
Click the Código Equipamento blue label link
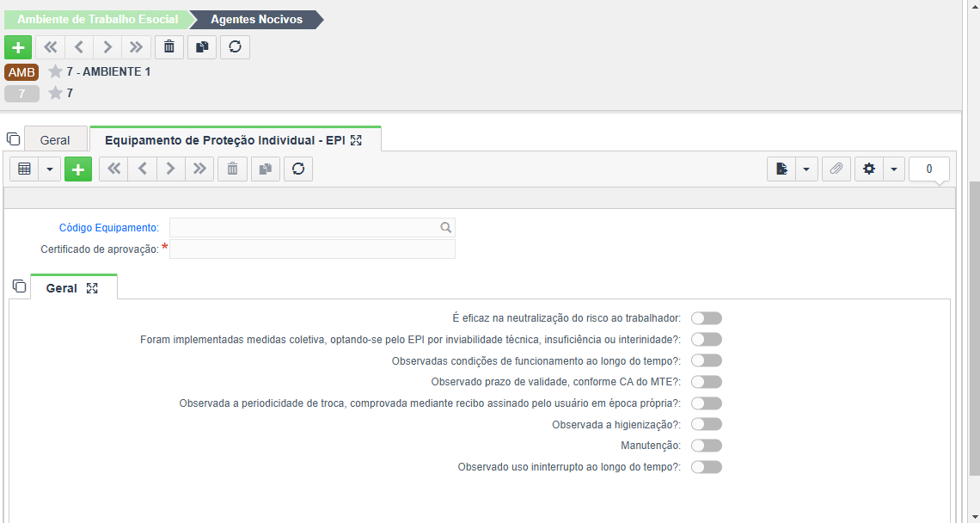click(x=109, y=228)
